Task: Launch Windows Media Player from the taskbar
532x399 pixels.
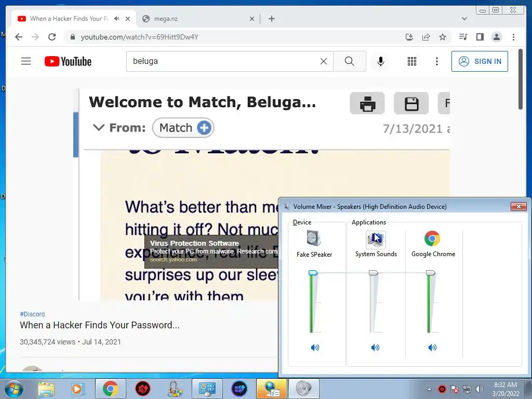Action: [x=77, y=389]
